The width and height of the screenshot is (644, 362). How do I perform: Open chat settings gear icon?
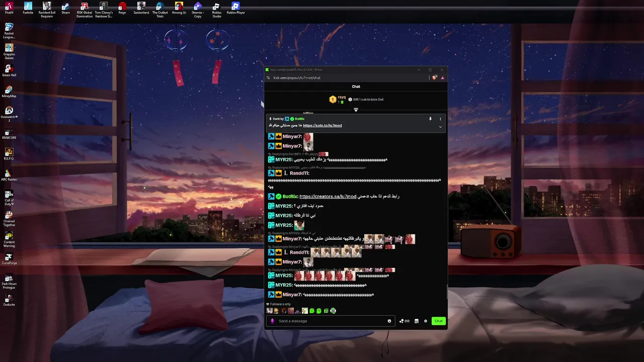pos(426,321)
